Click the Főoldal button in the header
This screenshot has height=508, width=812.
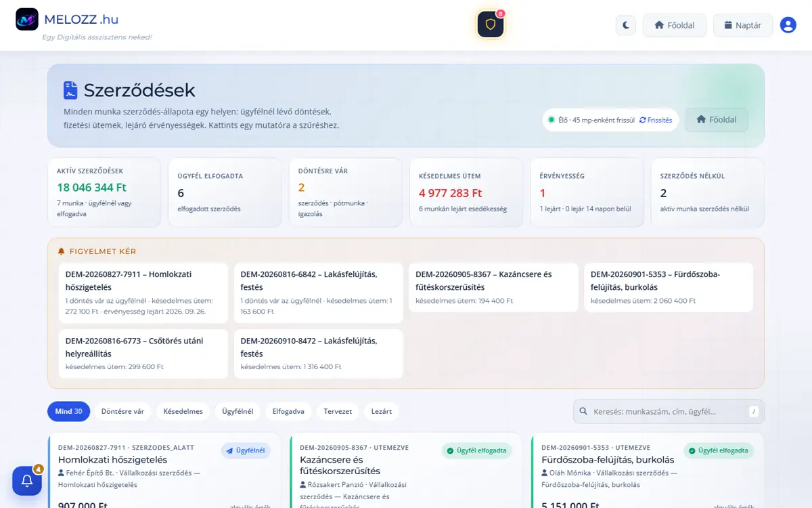pyautogui.click(x=675, y=25)
